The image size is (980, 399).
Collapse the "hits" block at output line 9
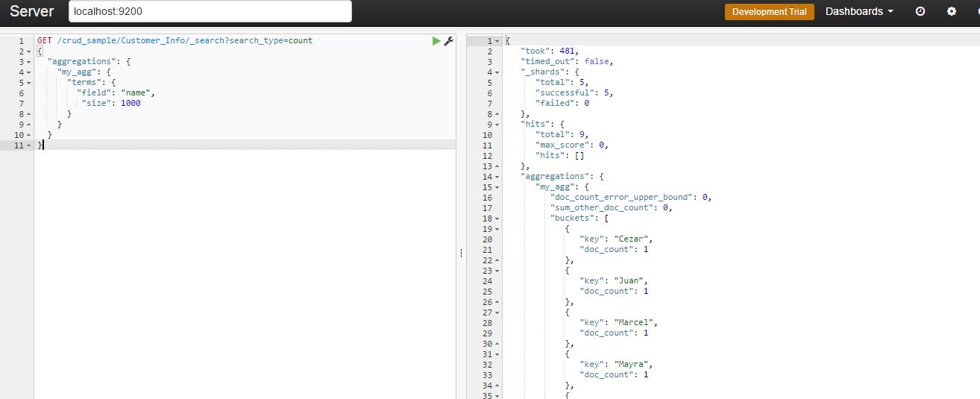[x=497, y=125]
